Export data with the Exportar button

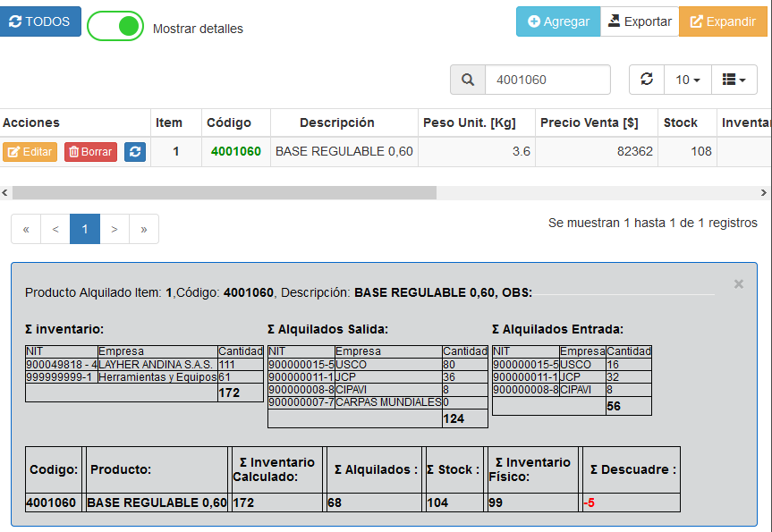pos(640,21)
